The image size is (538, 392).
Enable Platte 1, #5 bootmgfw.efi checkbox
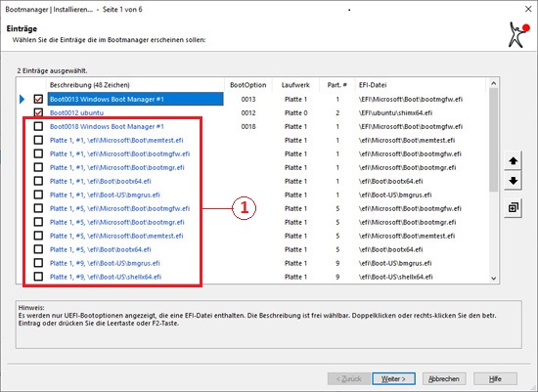click(x=38, y=208)
